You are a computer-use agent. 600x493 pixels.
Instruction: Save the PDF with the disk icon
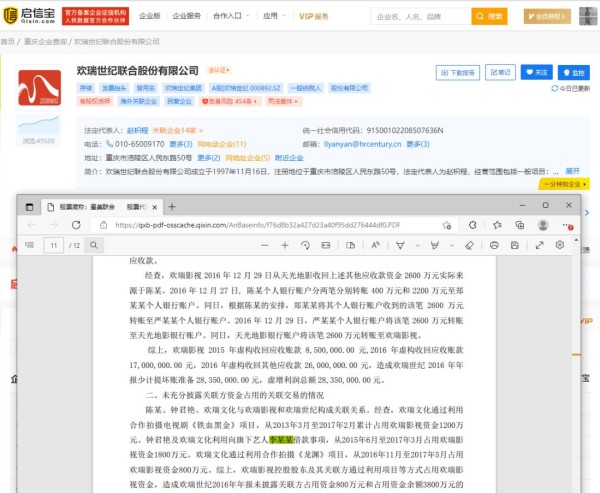(x=517, y=245)
